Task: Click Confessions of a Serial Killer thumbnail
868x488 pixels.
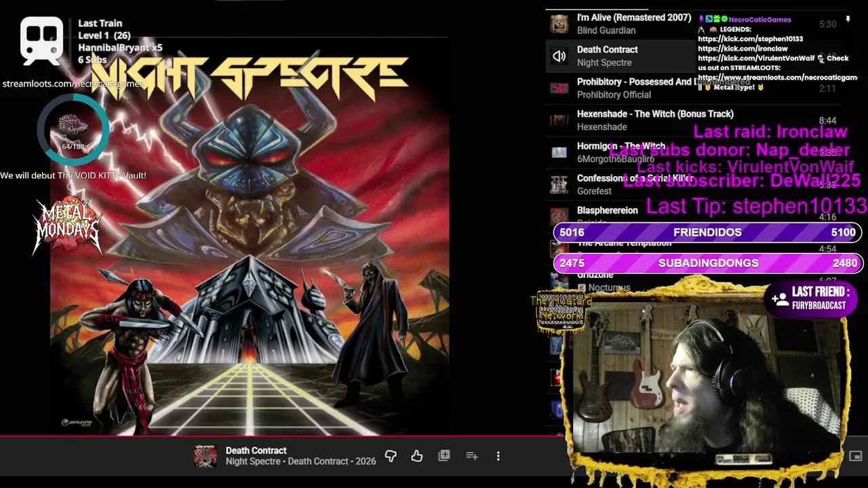Action: [x=559, y=184]
